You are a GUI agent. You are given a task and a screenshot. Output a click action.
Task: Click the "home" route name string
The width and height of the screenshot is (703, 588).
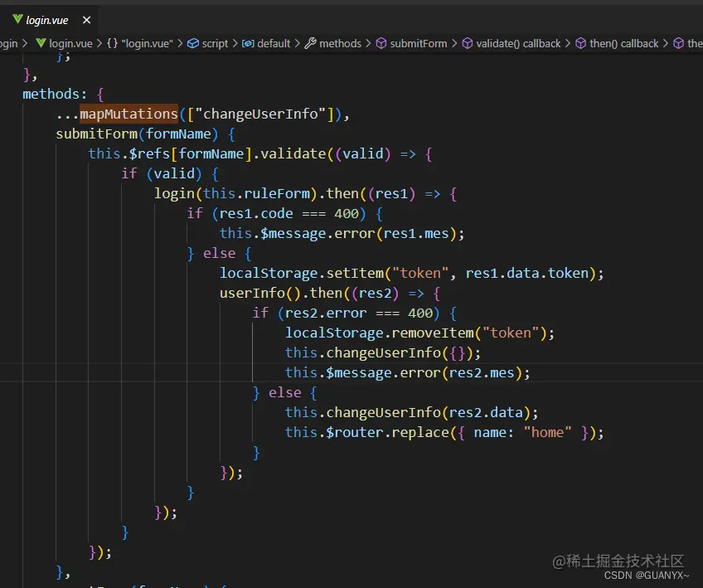547,432
